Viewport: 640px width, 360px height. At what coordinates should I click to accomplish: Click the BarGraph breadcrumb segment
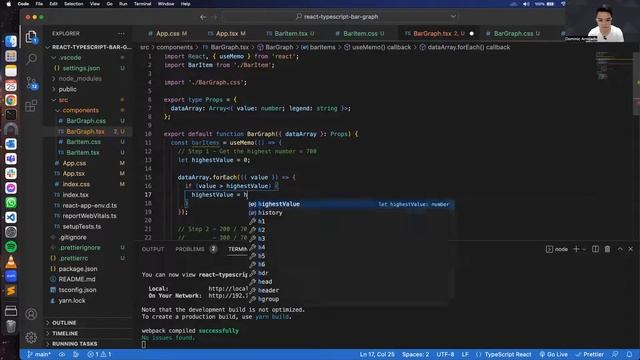pyautogui.click(x=279, y=47)
